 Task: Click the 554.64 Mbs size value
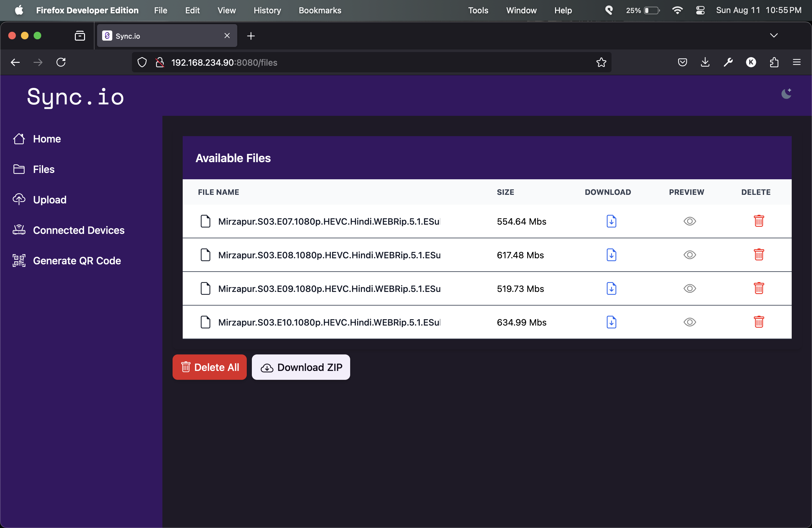(521, 221)
